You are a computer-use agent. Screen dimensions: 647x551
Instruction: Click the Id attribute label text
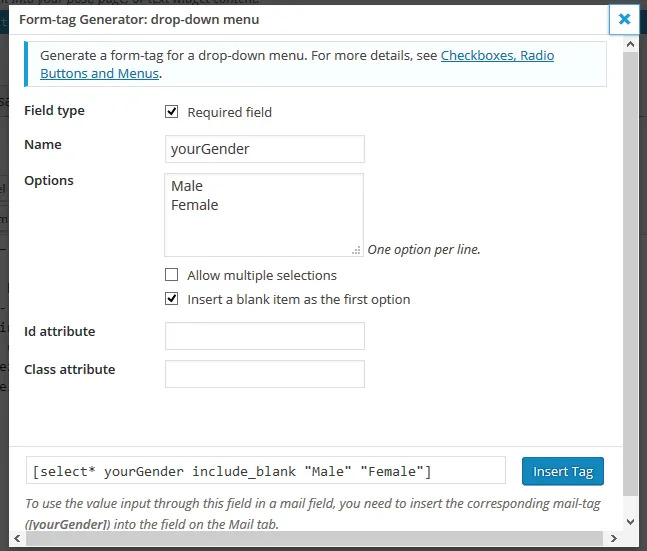click(60, 331)
